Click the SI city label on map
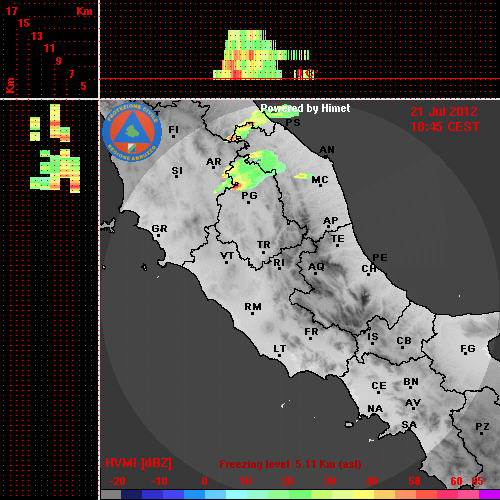 click(177, 170)
